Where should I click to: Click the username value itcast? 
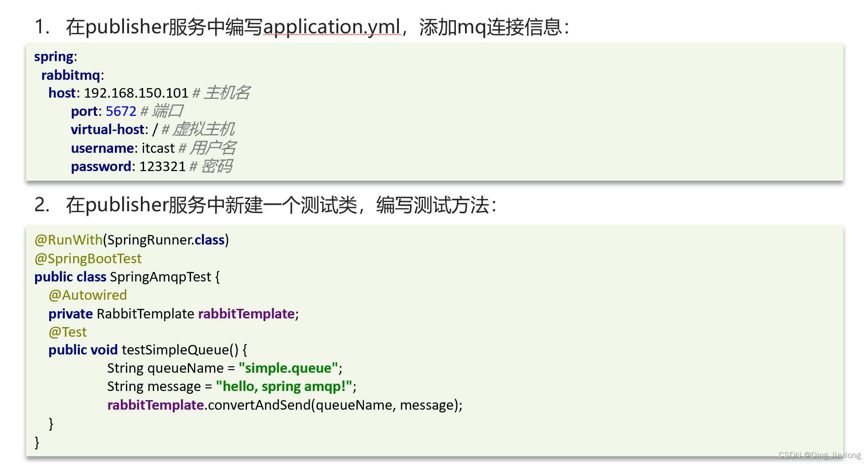point(158,148)
